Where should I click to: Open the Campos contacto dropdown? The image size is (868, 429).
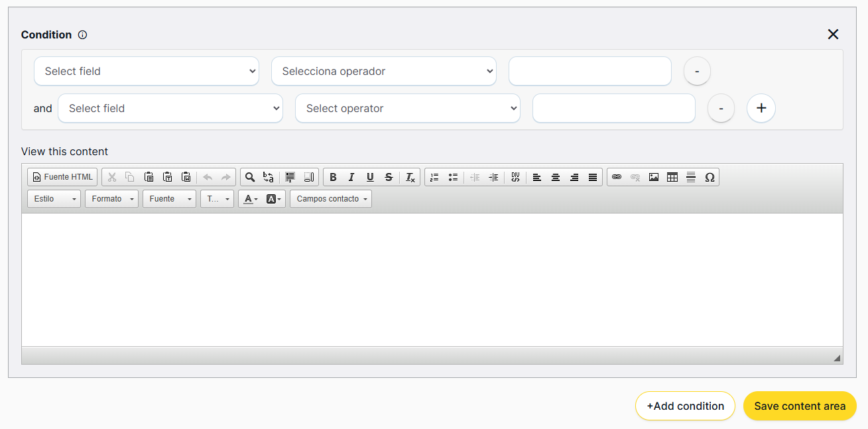[331, 199]
